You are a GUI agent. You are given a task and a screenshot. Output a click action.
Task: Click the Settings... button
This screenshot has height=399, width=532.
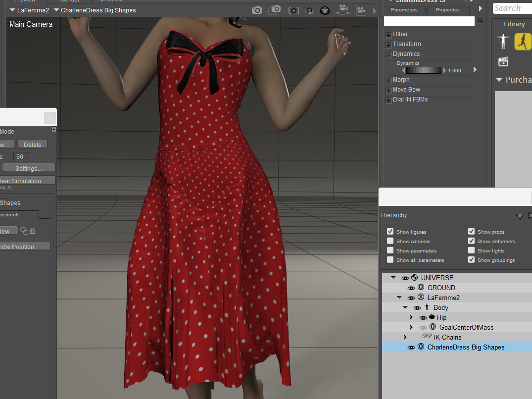pos(28,168)
